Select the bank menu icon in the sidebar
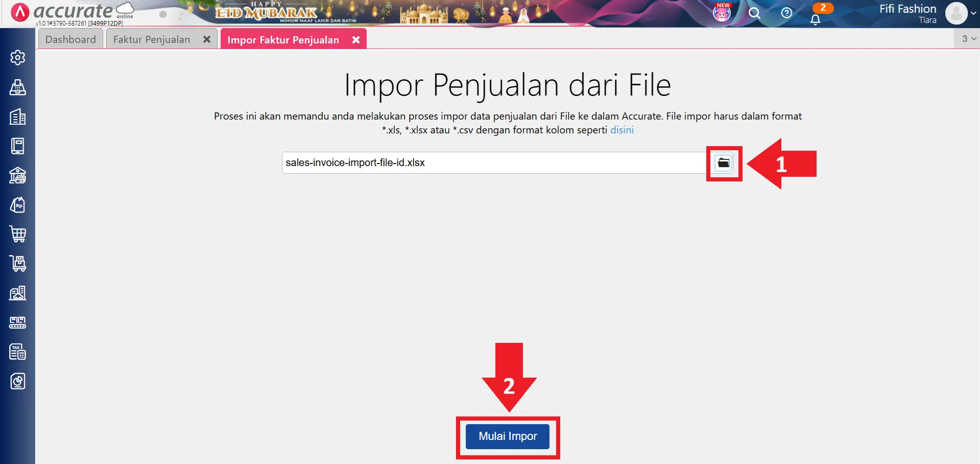The width and height of the screenshot is (980, 464). pyautogui.click(x=18, y=176)
